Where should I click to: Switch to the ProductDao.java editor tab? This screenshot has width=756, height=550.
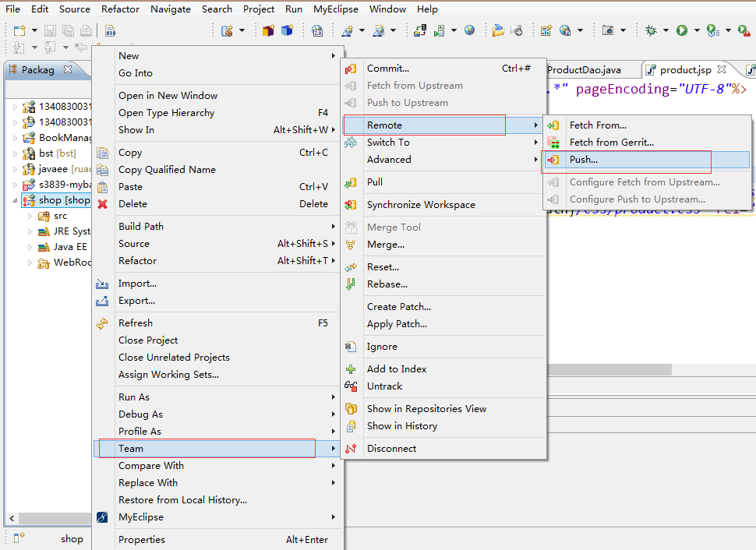[x=584, y=70]
